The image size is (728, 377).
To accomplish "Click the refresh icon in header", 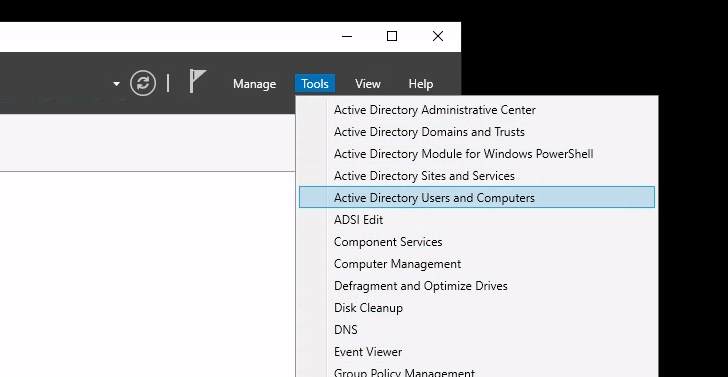I will point(143,84).
